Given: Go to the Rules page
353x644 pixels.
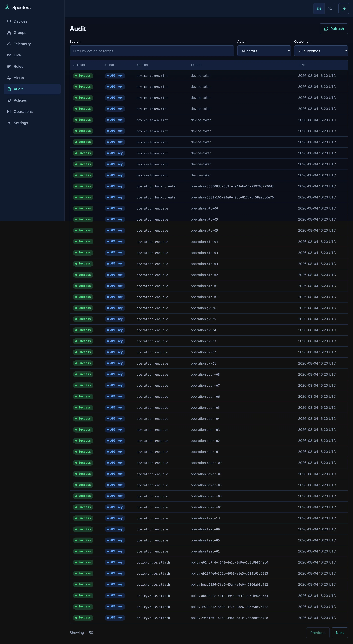Looking at the screenshot, I should click(x=32, y=66).
